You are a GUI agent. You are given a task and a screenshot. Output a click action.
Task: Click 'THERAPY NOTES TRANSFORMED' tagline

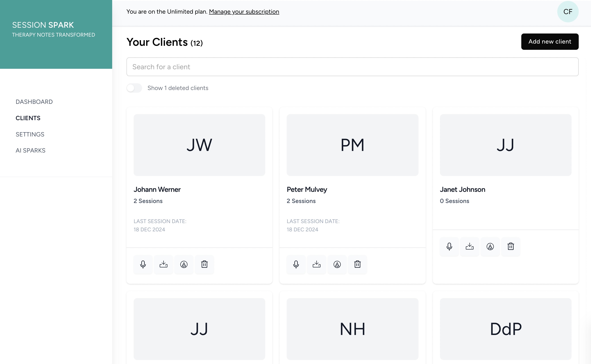pyautogui.click(x=53, y=35)
